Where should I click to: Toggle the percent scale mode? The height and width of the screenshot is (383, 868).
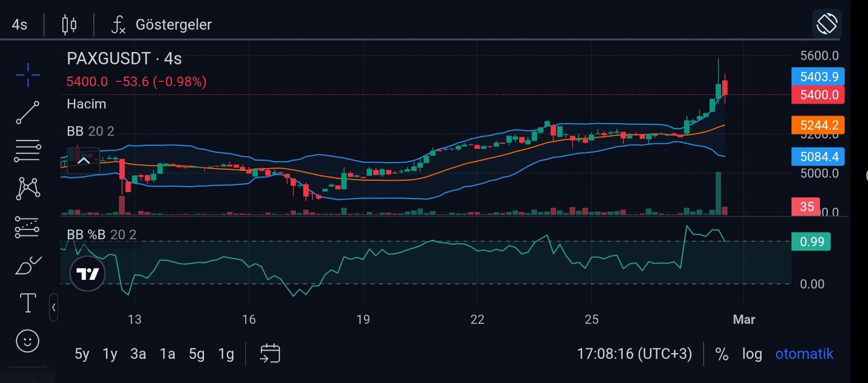[x=722, y=354]
